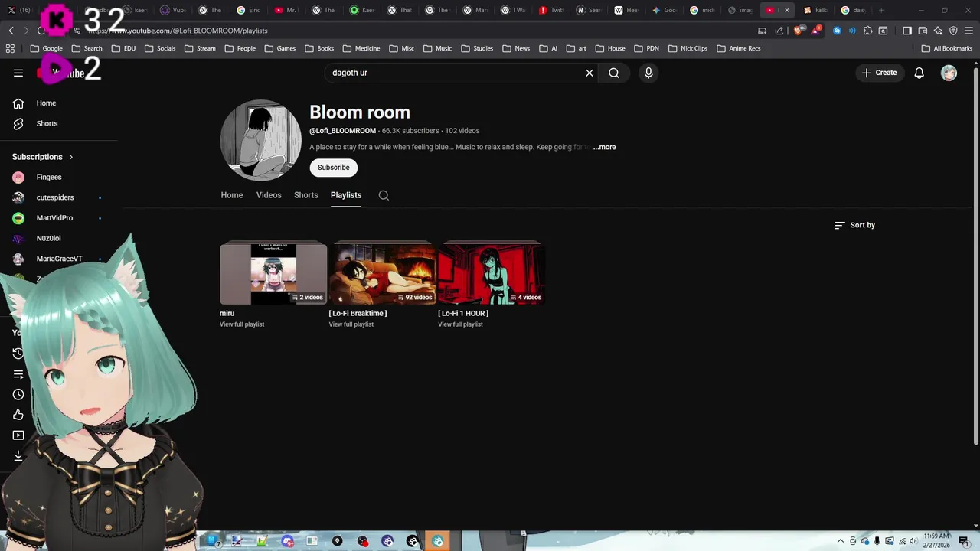The image size is (980, 551).
Task: Switch to the X (16) browser tab
Action: tap(19, 10)
